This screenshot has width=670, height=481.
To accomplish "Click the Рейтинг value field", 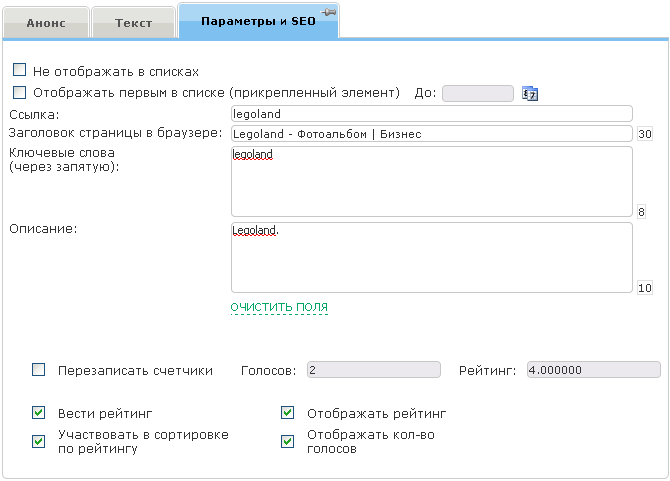I will [x=593, y=370].
